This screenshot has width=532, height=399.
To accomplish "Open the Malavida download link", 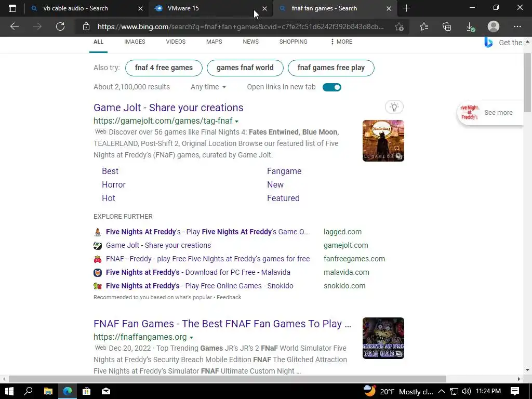I will pyautogui.click(x=198, y=272).
